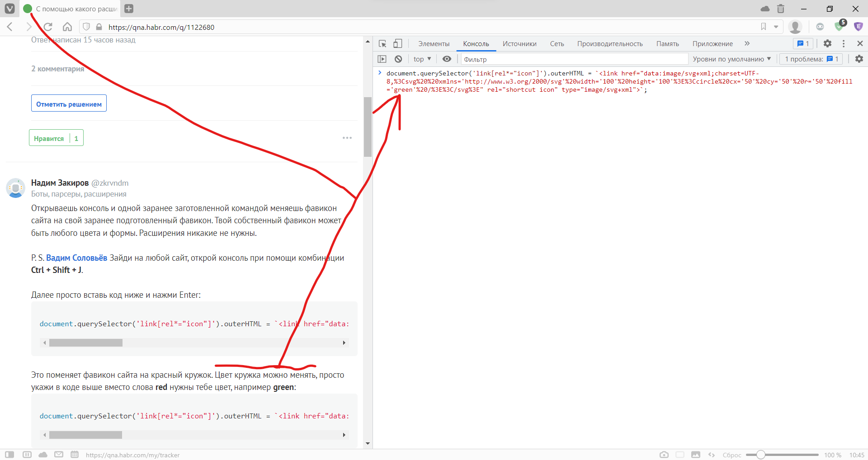Image resolution: width=868 pixels, height=460 pixels.
Task: Clear the console
Action: click(x=398, y=59)
